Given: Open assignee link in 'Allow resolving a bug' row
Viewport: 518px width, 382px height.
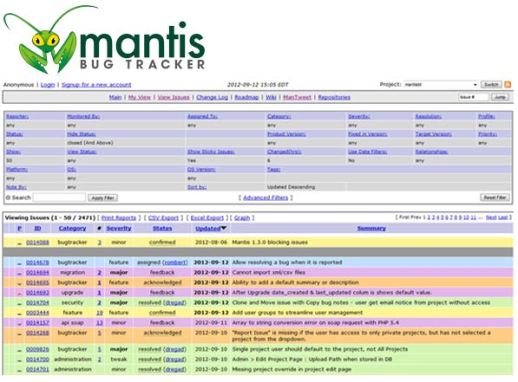Looking at the screenshot, I should (x=175, y=263).
